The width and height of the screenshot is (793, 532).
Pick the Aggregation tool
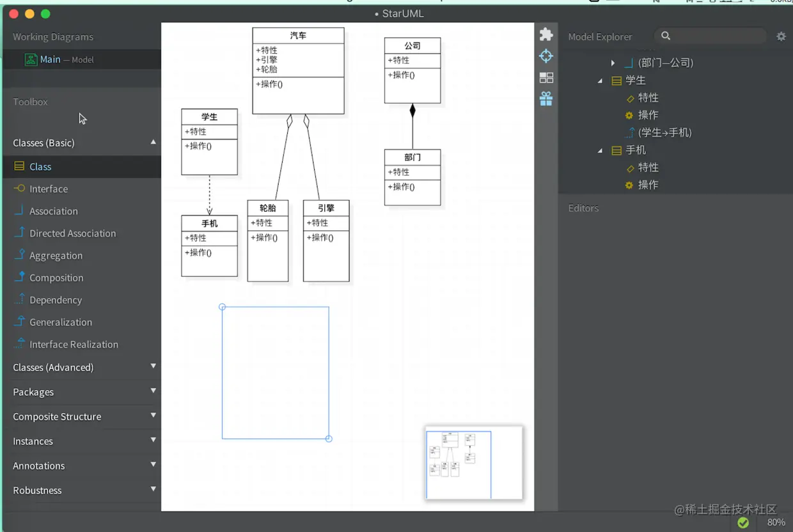click(56, 255)
